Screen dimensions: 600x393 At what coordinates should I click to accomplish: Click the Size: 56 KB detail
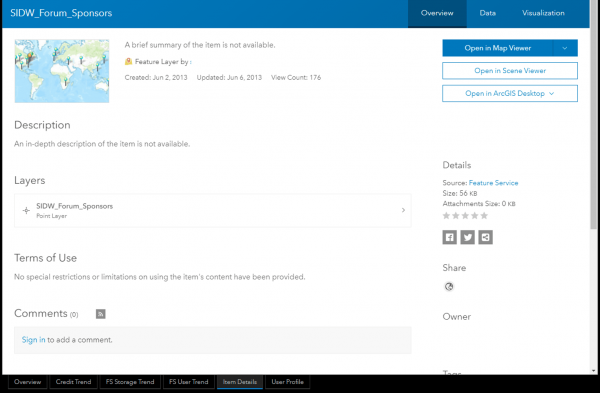[x=460, y=193]
